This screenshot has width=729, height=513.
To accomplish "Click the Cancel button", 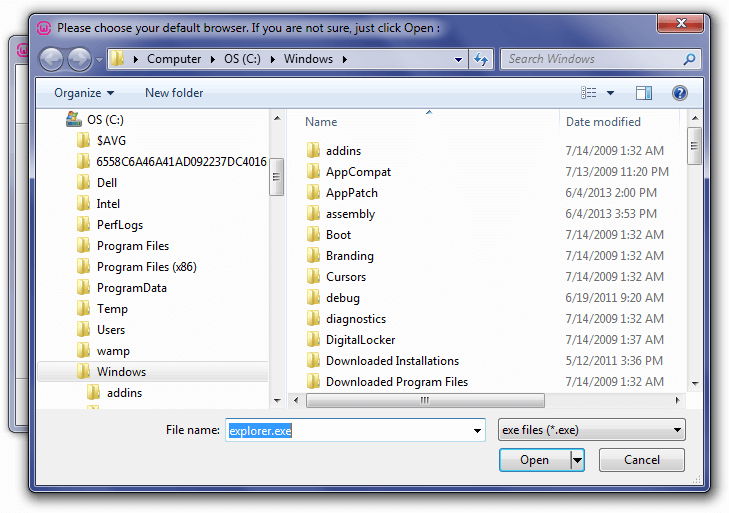I will click(x=642, y=460).
